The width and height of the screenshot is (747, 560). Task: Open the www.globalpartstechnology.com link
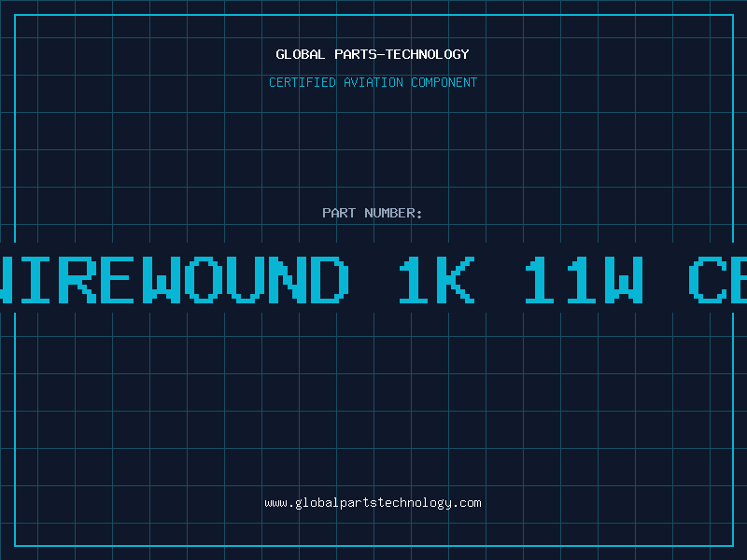373,503
